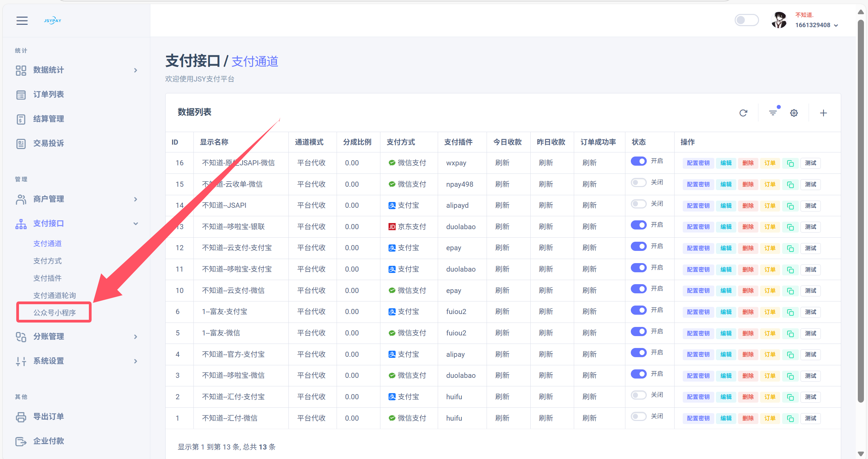Open the filter icon in toolbar
The height and width of the screenshot is (459, 868).
(x=773, y=113)
